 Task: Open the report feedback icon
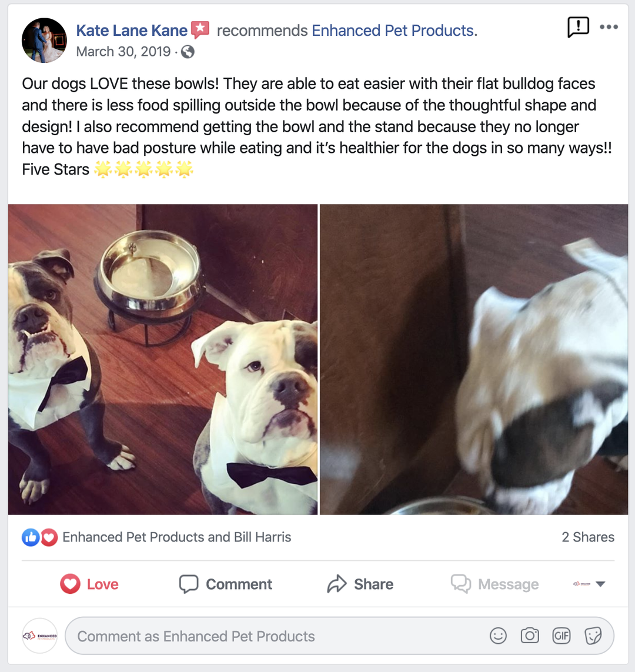click(x=578, y=28)
